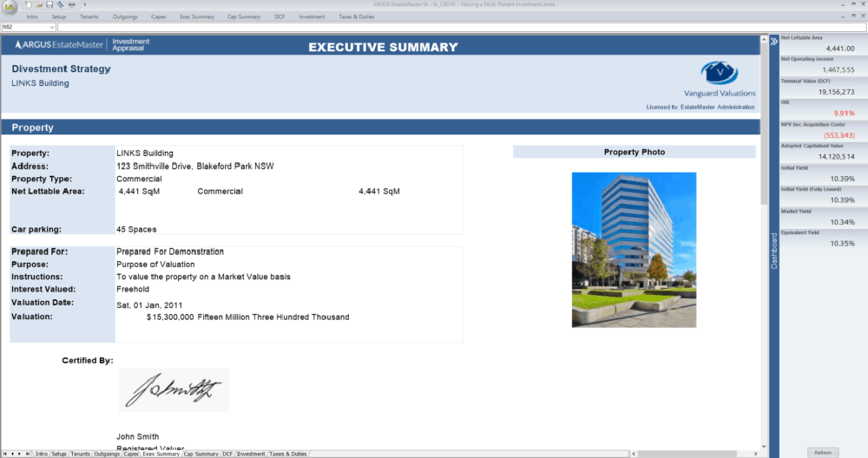868x458 pixels.
Task: Click the $15,300,000 valuation amount
Action: pos(170,317)
